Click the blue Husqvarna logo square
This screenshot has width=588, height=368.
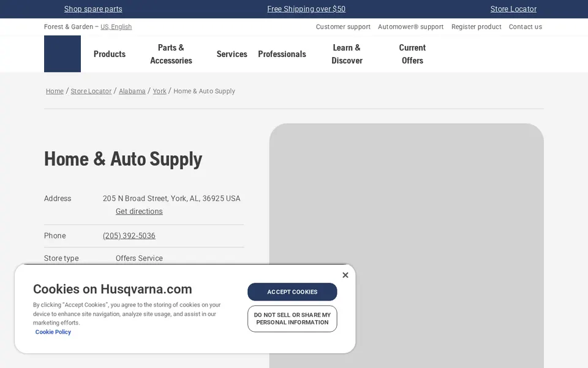point(62,54)
